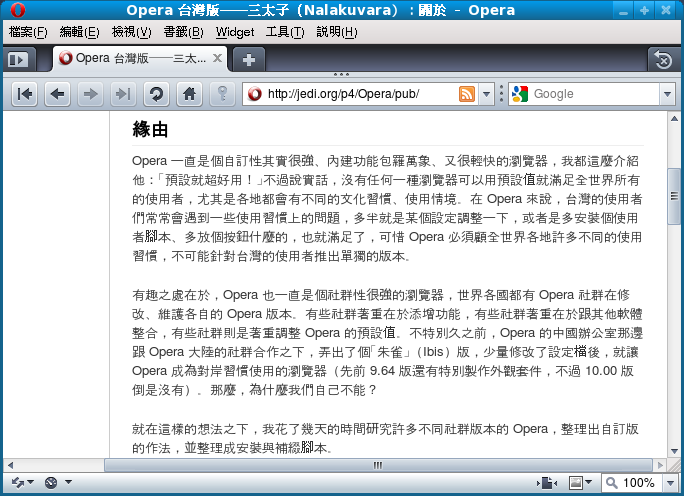This screenshot has height=496, width=684.
Task: Open the Opera Unite dropdown arrow
Action: pos(68,482)
